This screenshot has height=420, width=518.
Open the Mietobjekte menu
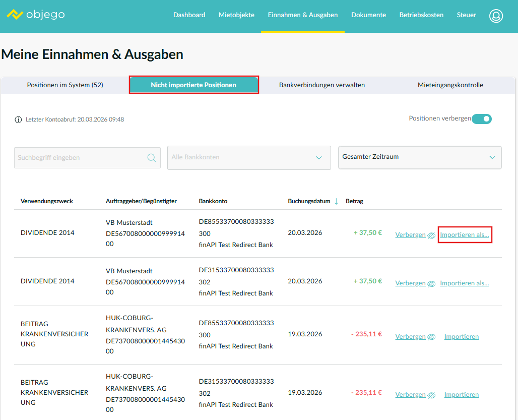click(236, 15)
